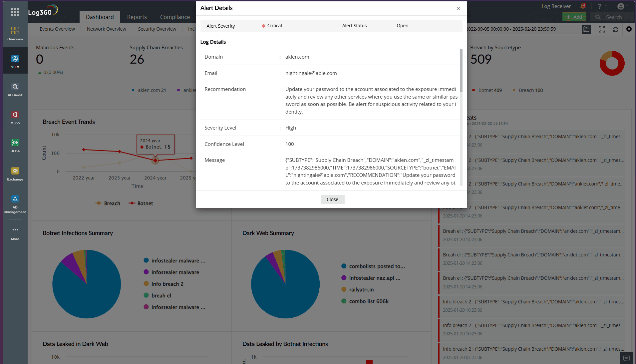The height and width of the screenshot is (364, 636).
Task: Refresh the dashboard with the refresh icon
Action: point(616,29)
